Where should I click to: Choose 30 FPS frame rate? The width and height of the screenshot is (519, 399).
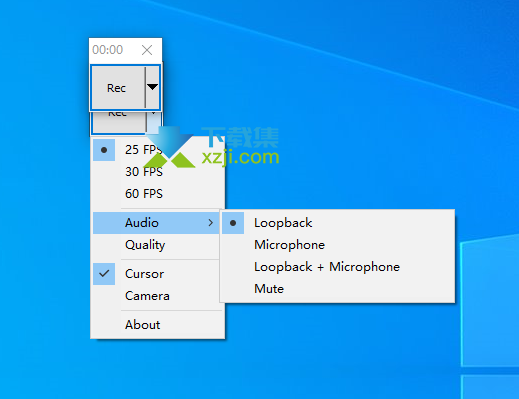(156, 172)
